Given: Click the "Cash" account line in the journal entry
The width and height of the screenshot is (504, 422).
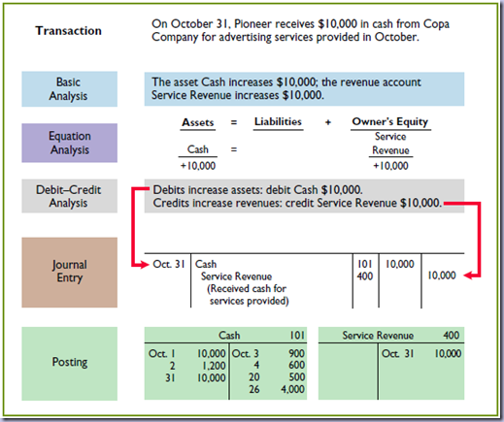Looking at the screenshot, I should click(x=206, y=264).
